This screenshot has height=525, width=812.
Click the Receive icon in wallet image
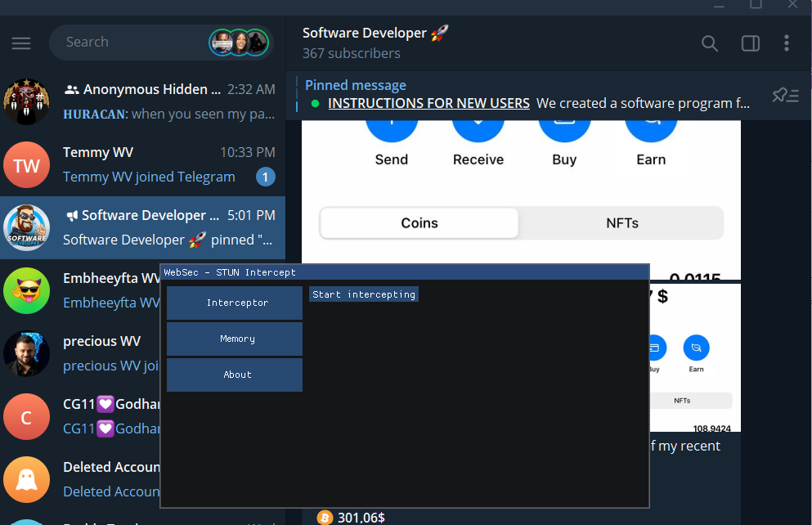pos(478,131)
